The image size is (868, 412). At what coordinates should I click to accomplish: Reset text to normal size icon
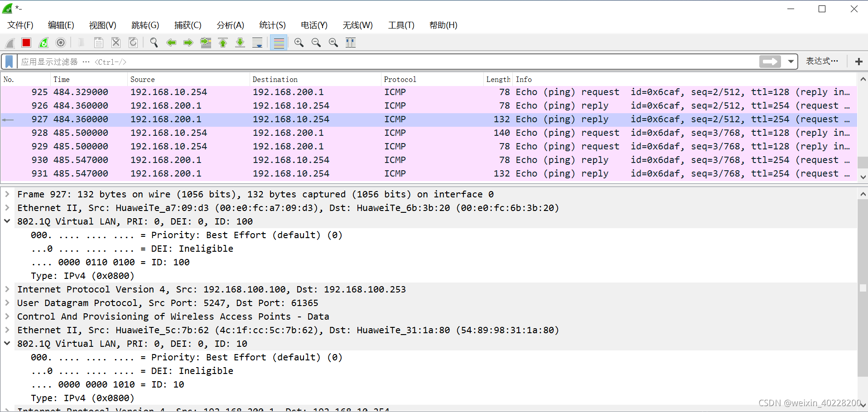point(333,43)
